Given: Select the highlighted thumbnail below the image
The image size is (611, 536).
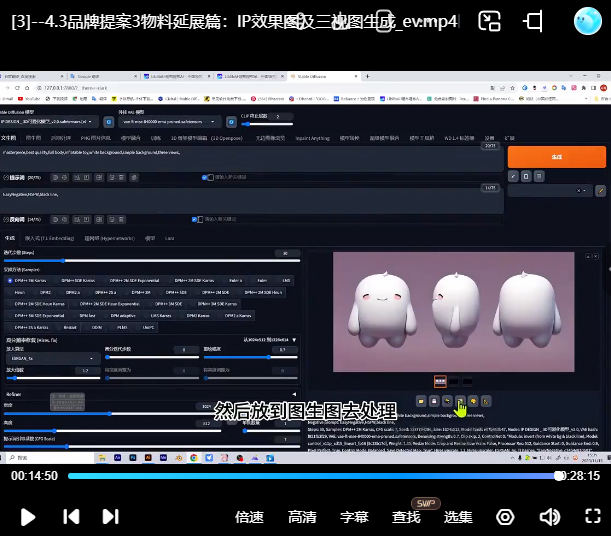Looking at the screenshot, I should pos(440,381).
